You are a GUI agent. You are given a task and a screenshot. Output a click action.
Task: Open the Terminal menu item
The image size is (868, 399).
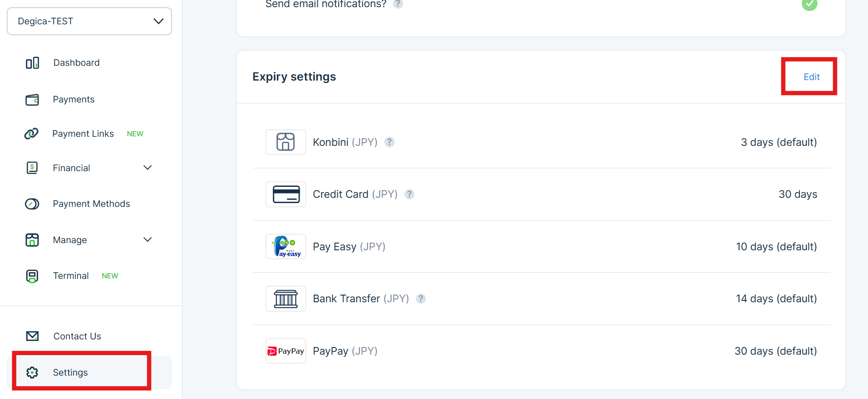coord(71,276)
